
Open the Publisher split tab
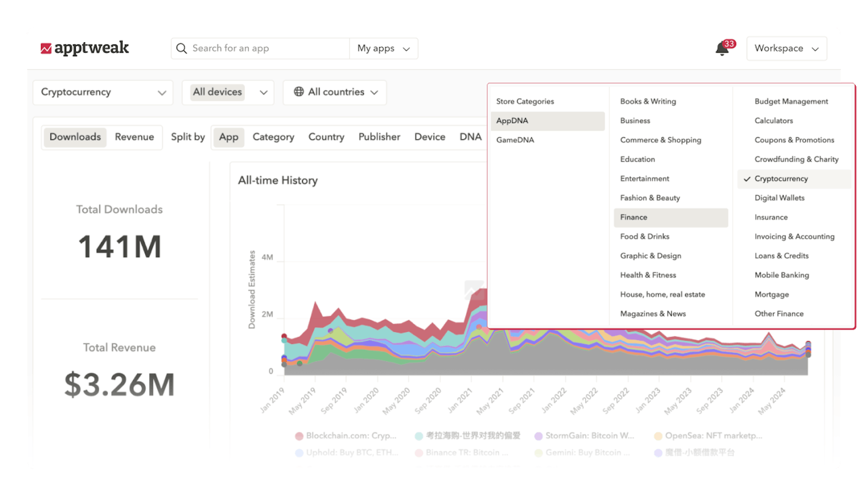379,137
